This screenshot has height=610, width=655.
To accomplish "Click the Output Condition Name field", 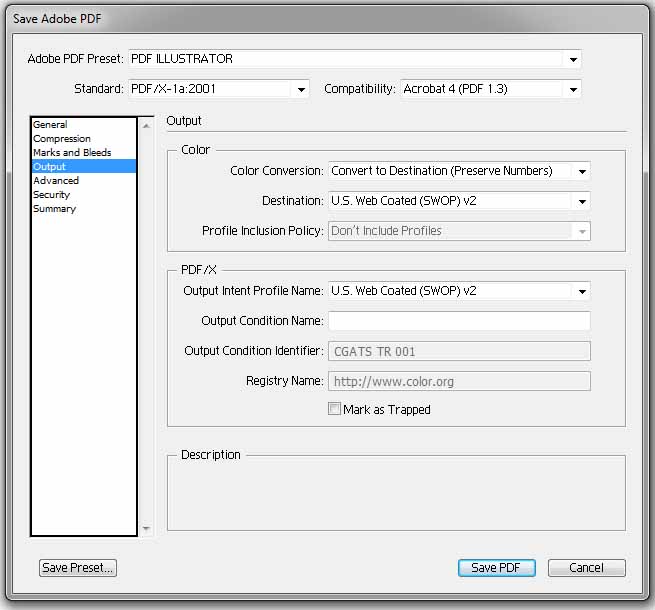I will pos(459,321).
